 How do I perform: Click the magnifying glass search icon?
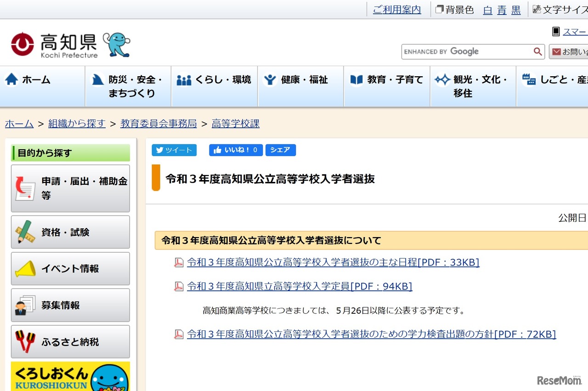[537, 51]
